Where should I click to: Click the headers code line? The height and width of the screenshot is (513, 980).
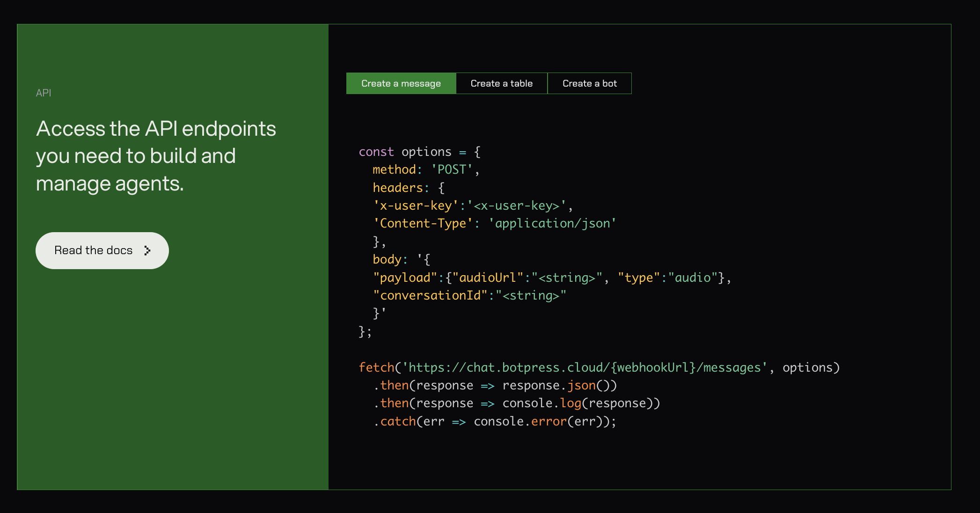tap(408, 188)
